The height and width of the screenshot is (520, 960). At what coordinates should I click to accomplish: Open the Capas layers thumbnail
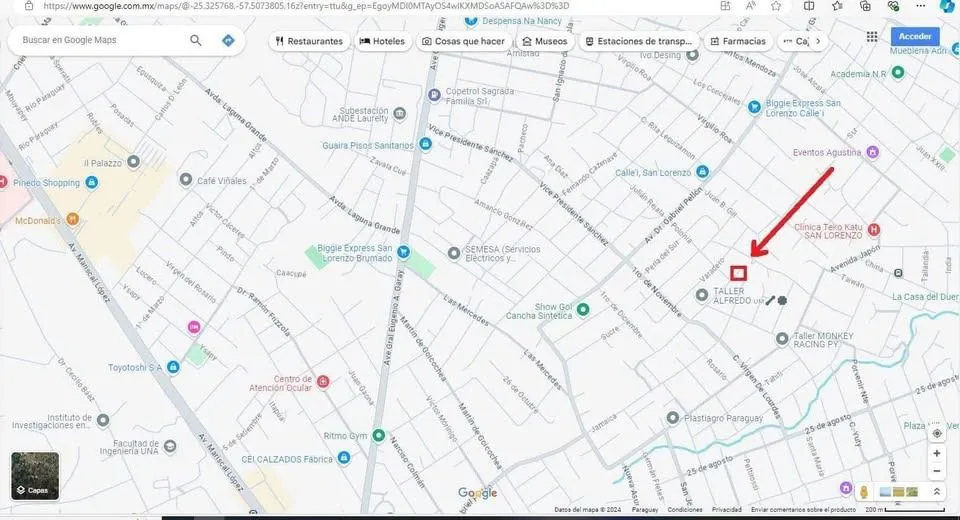coord(36,476)
